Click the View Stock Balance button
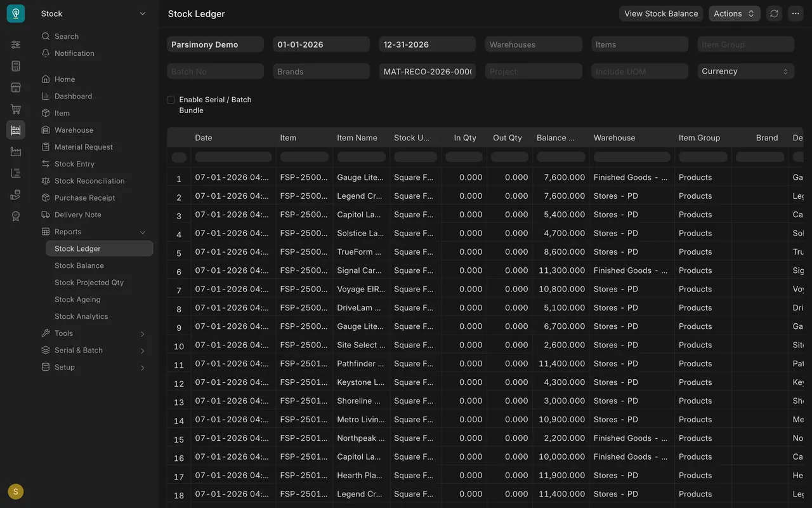This screenshot has width=812, height=508. point(661,13)
